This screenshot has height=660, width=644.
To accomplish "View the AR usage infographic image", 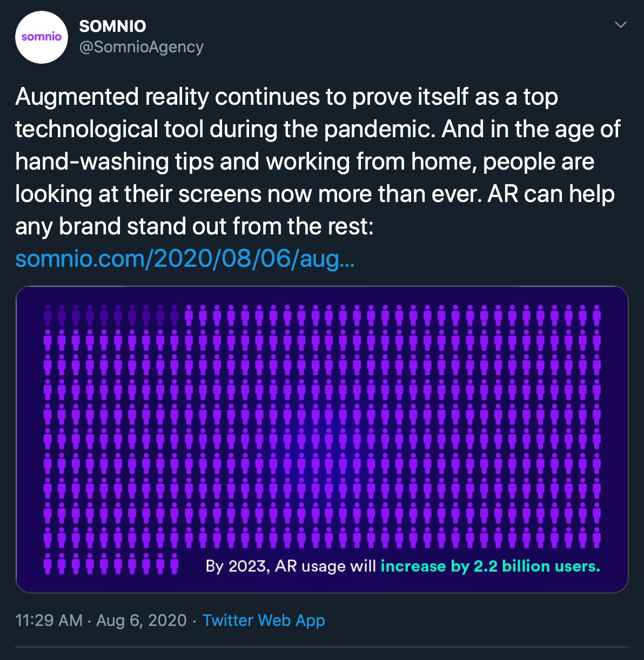I will 322,439.
